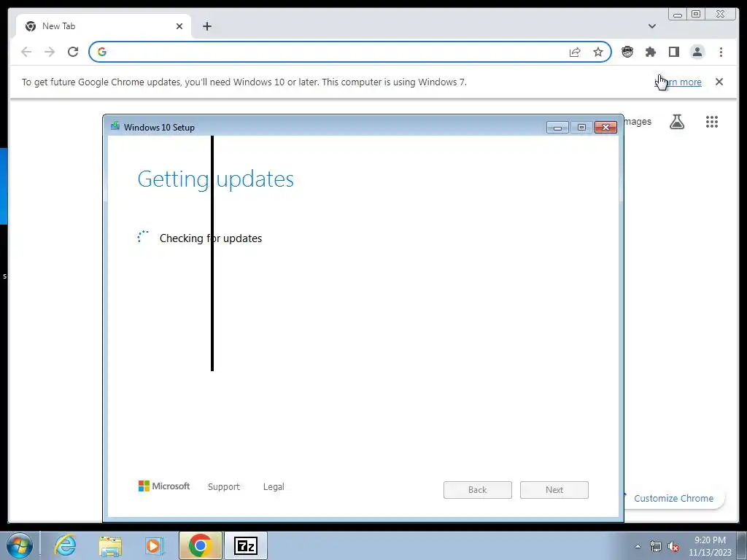Reload the page with the refresh icon
The height and width of the screenshot is (560, 747).
tap(73, 52)
